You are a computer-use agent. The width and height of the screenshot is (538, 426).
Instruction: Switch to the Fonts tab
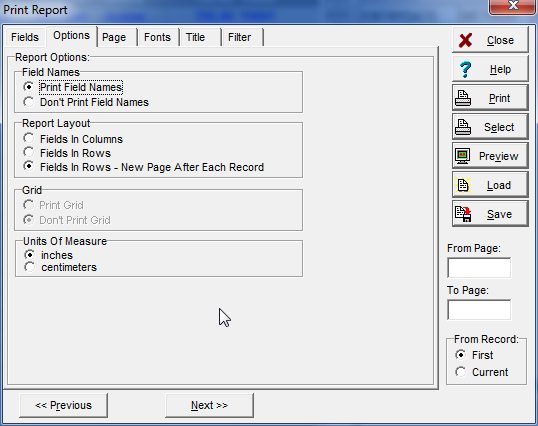pos(157,37)
